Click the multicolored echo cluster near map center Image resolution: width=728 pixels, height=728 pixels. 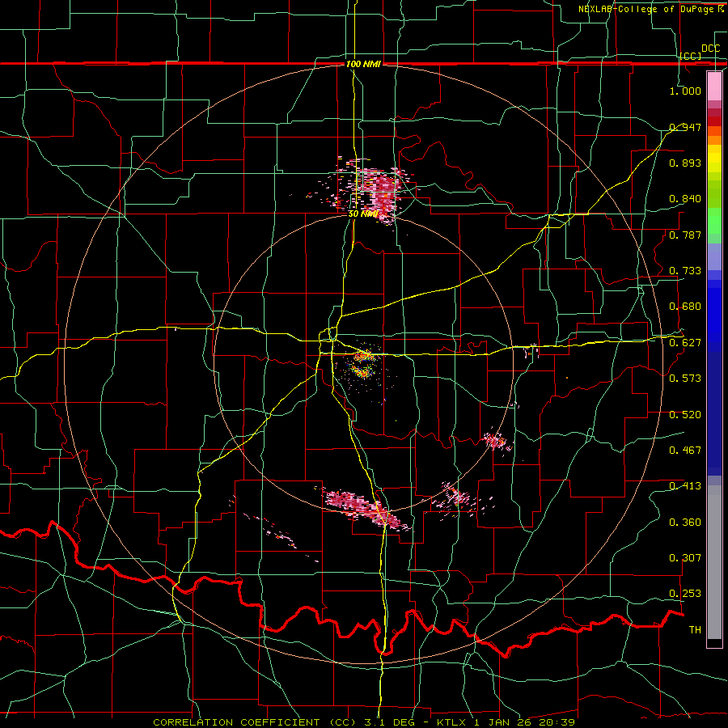[x=363, y=364]
